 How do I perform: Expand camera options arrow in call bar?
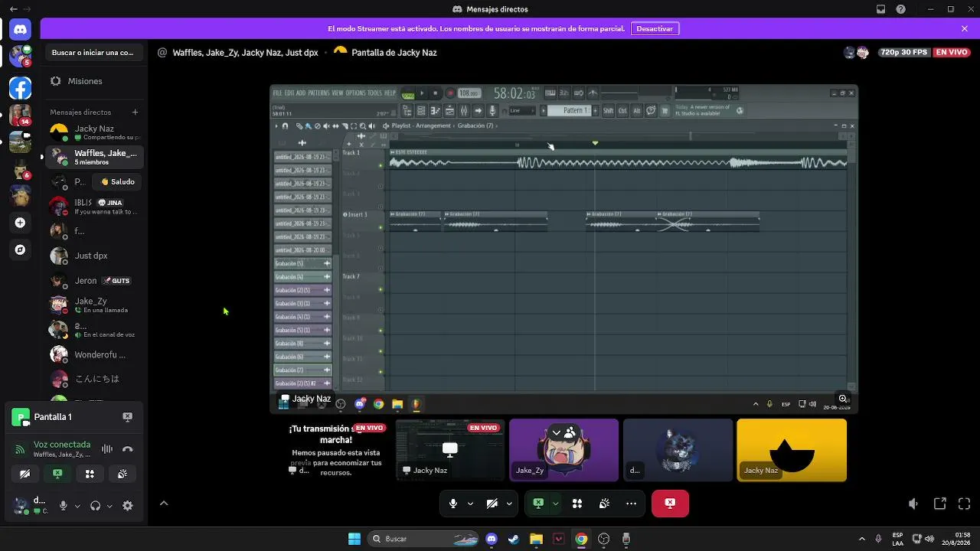pos(509,504)
